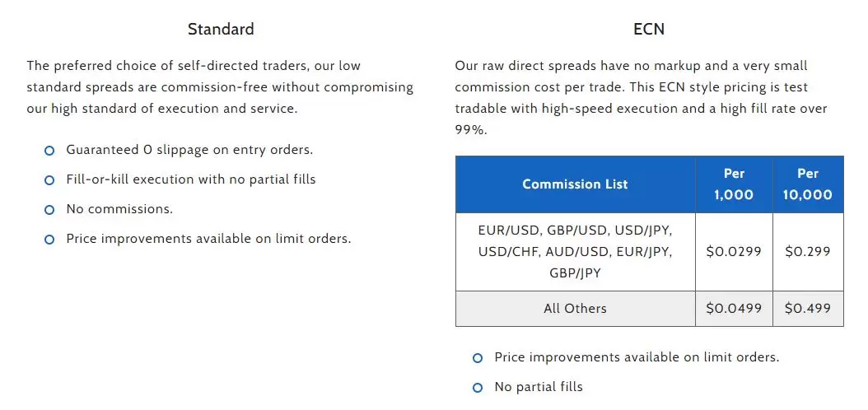Click the Standard account description paragraph
This screenshot has height=410, width=868.
pyautogui.click(x=221, y=87)
